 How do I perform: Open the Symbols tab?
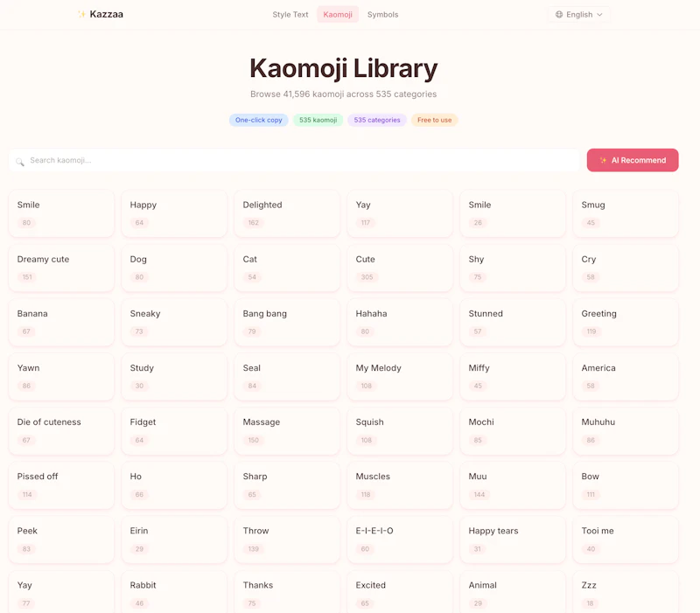[382, 14]
